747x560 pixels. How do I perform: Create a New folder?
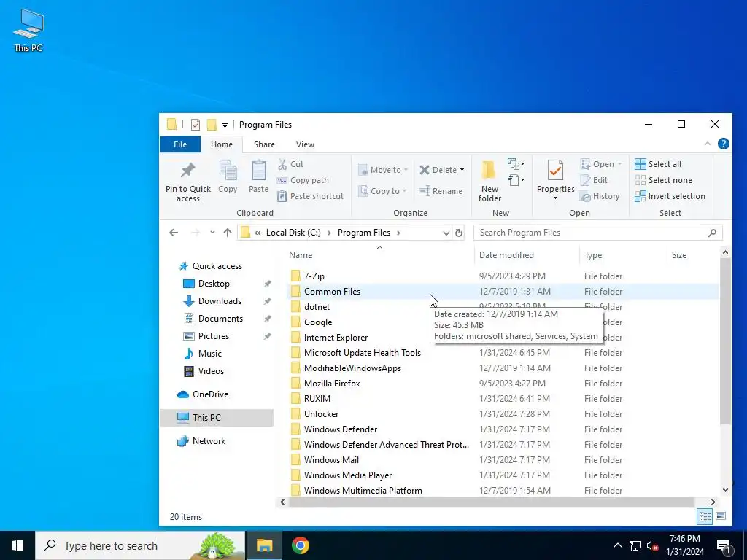tap(489, 181)
